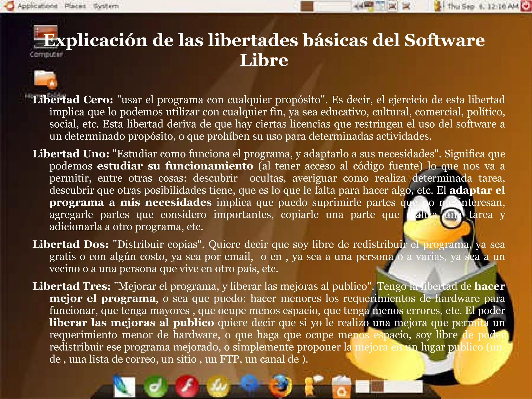
Task: Click the red power button in top panel
Action: pyautogui.click(x=526, y=6)
